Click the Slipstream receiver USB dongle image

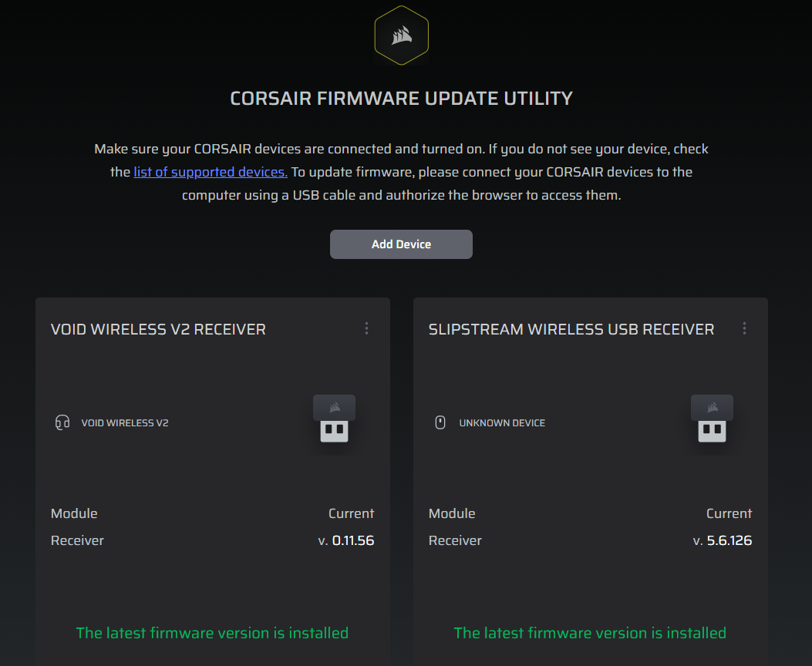(712, 419)
